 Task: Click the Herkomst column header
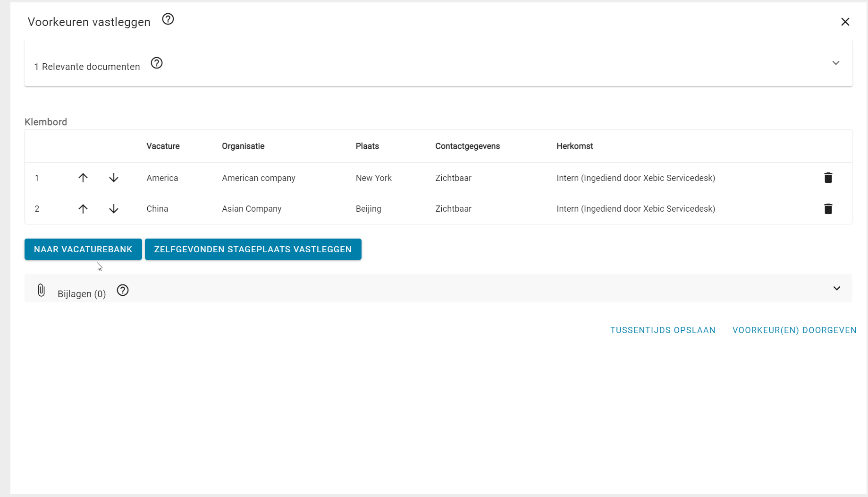[574, 146]
